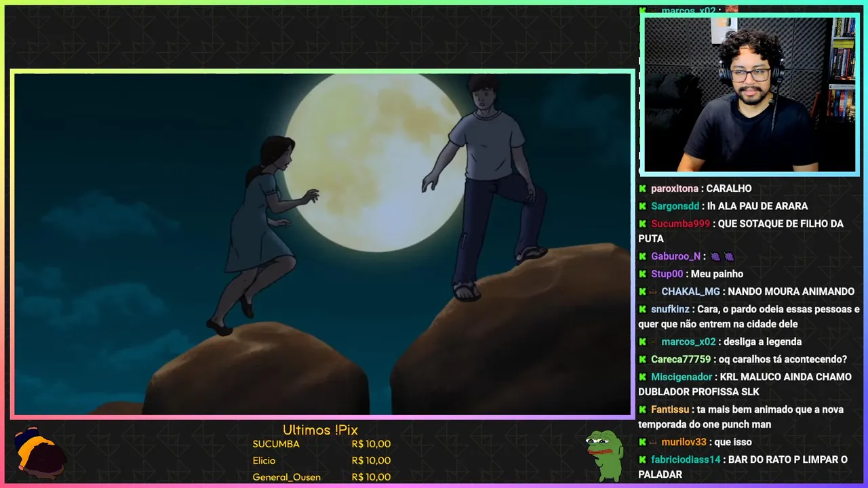The height and width of the screenshot is (488, 868).
Task: Click the first grape emote from Gaburoo_N
Action: (716, 256)
